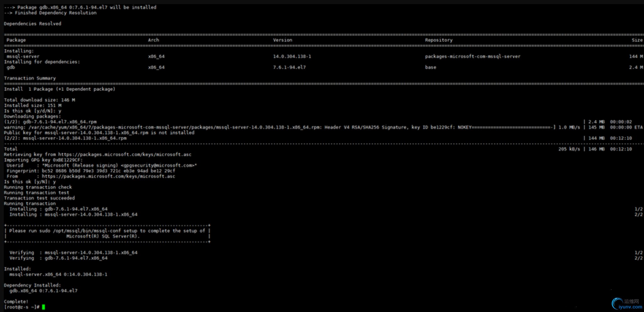This screenshot has height=312, width=644.
Task: Click the "Complete!" line
Action: pyautogui.click(x=16, y=302)
